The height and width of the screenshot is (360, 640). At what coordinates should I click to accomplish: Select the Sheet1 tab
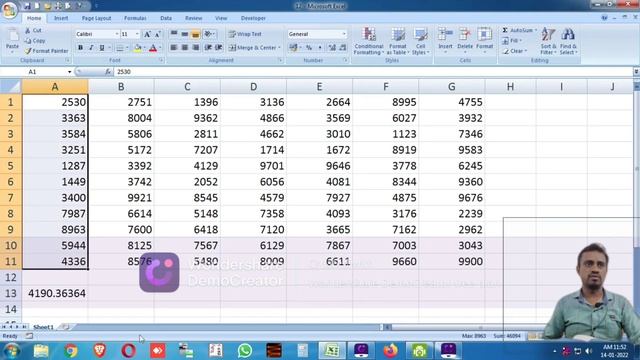pos(43,327)
